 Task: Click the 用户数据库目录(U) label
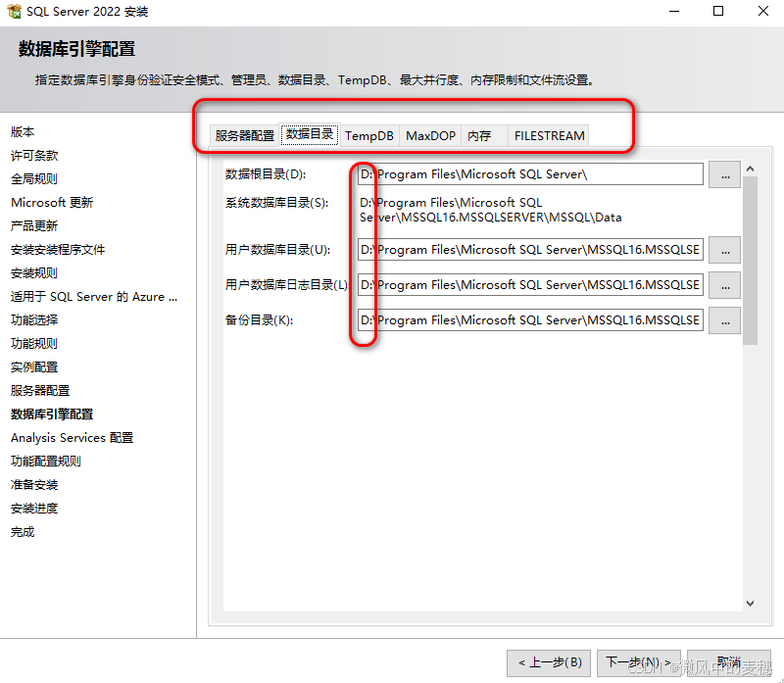pyautogui.click(x=277, y=250)
